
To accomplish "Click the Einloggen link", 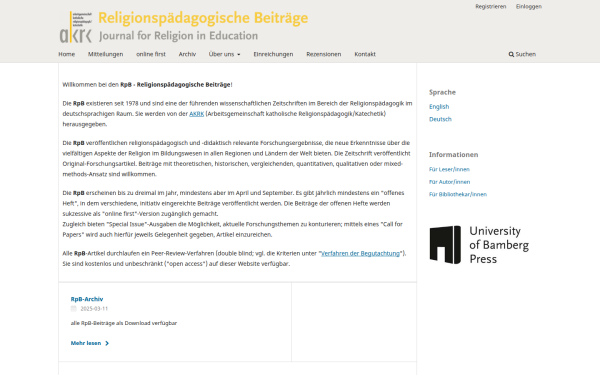I will point(528,7).
